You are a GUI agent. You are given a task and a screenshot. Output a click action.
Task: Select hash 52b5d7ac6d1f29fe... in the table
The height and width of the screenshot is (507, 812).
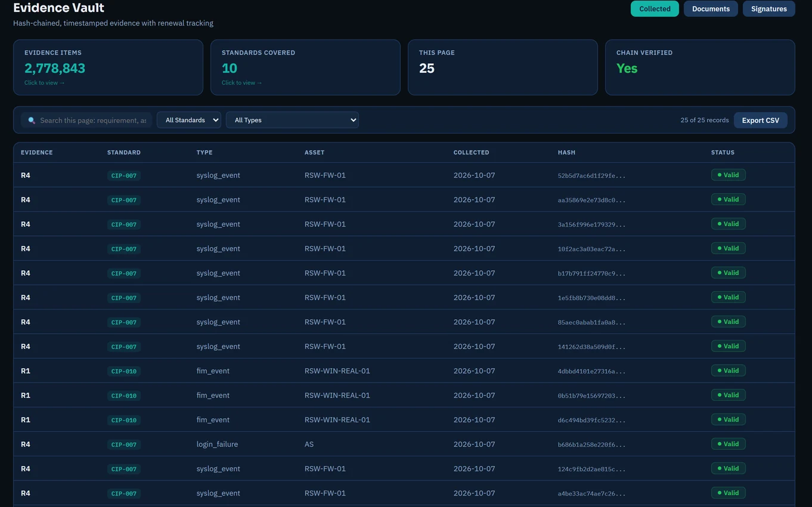591,175
